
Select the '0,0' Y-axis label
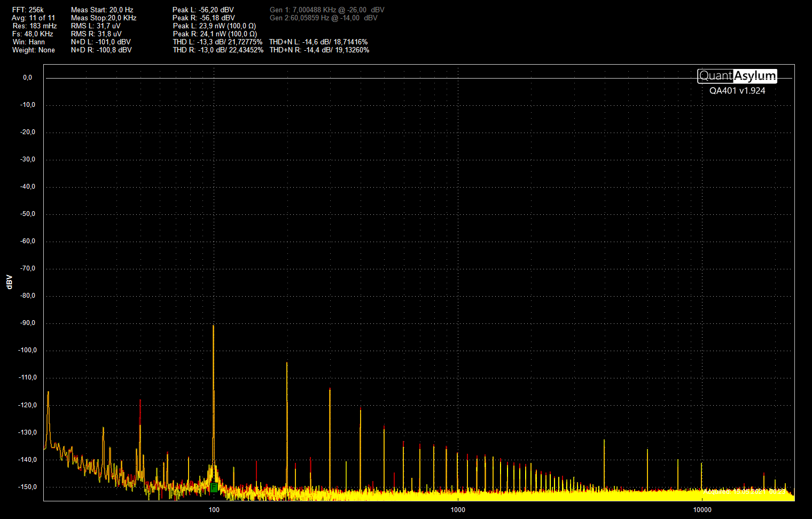pyautogui.click(x=27, y=78)
